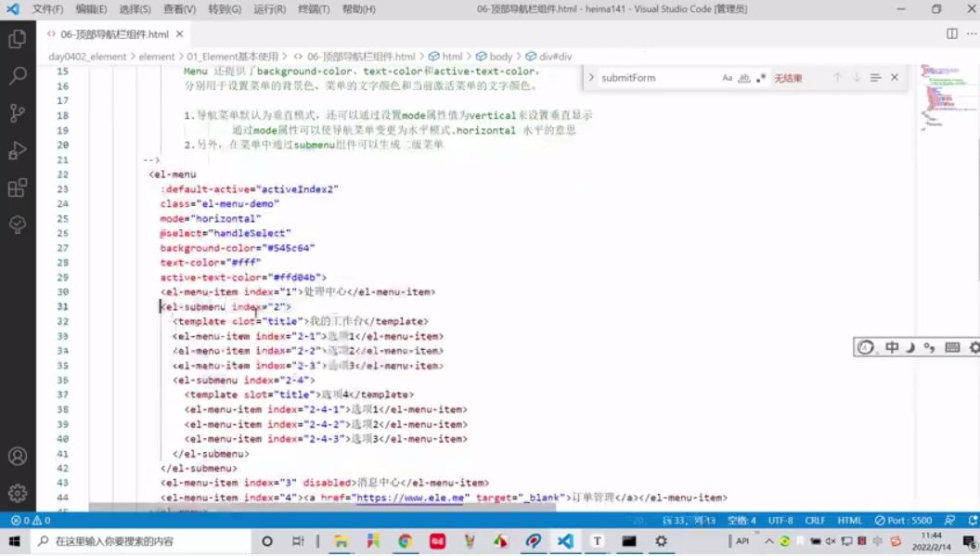Open the editor More Actions ellipsis
This screenshot has height=556, width=980.
tap(972, 33)
